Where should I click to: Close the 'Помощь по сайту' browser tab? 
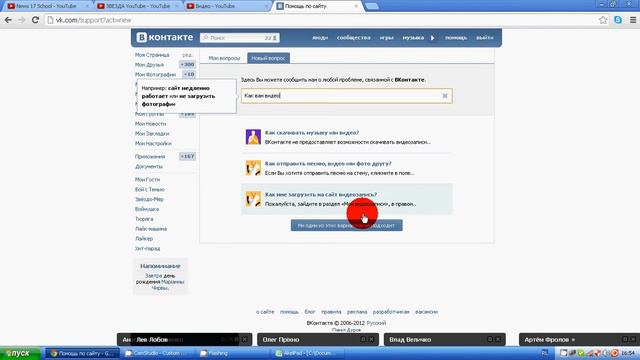(x=356, y=6)
